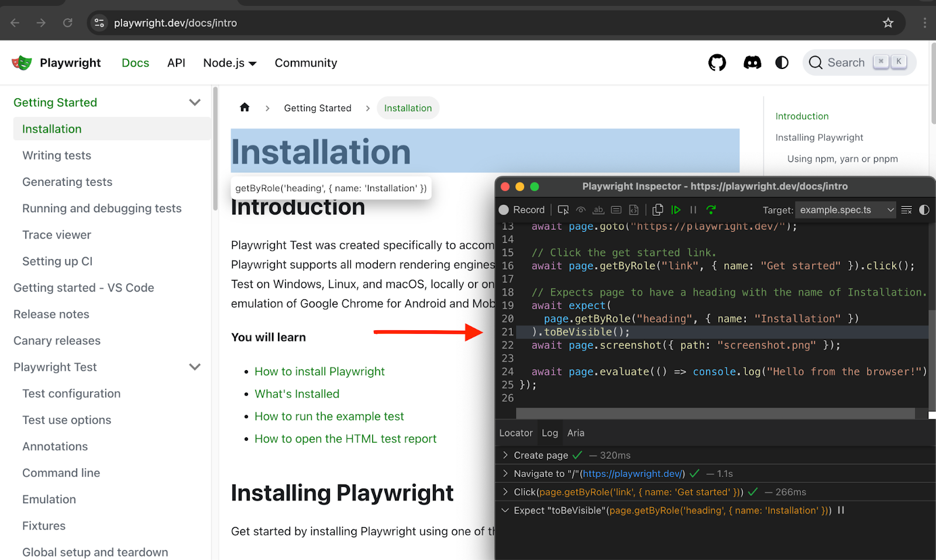This screenshot has height=560, width=936.
Task: Select Installation in the sidebar
Action: coord(111,129)
